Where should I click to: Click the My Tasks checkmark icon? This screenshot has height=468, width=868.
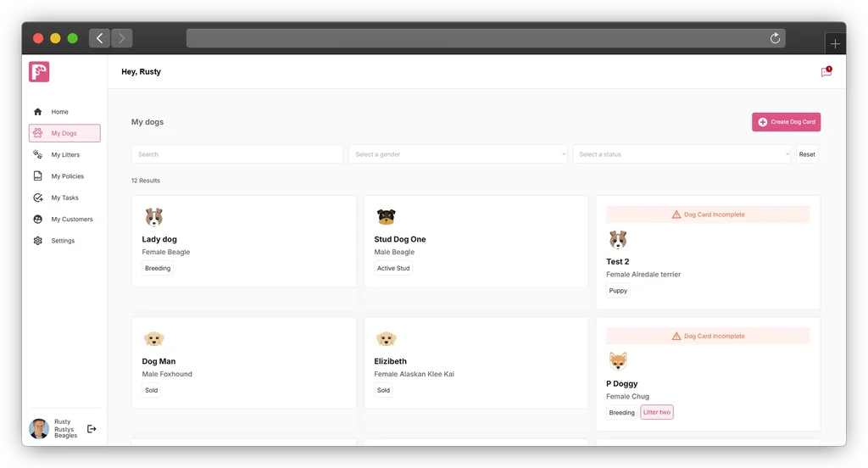(x=37, y=198)
